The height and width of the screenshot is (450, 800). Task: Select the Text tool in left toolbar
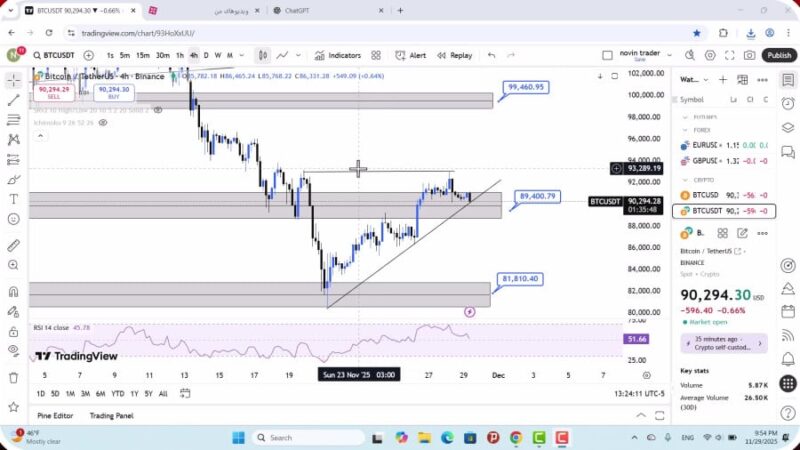(x=13, y=199)
